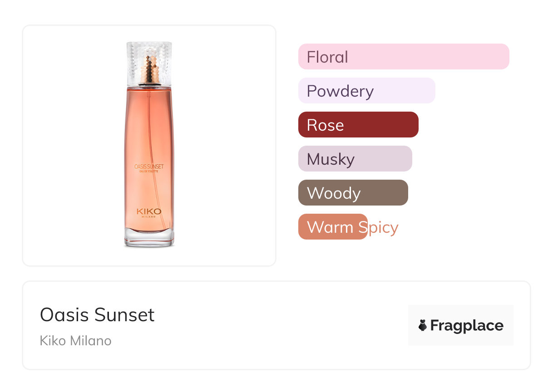Click the Oasis Sunset fragrance title
The width and height of the screenshot is (553, 392).
click(97, 314)
